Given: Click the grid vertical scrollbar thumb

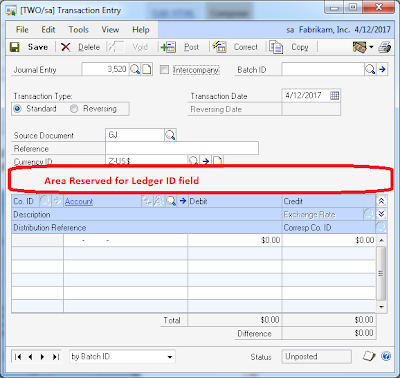Looking at the screenshot, I should pos(381,274).
